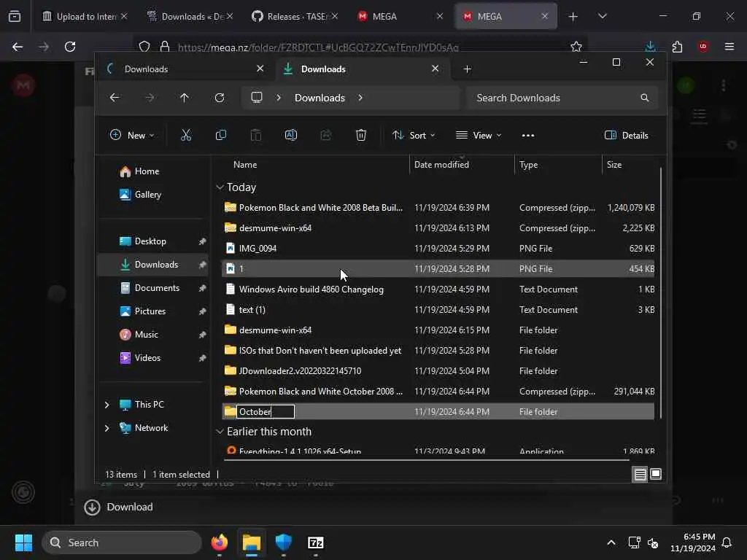Reload the MEGA page in Firefox
The image size is (747, 560).
[x=70, y=47]
